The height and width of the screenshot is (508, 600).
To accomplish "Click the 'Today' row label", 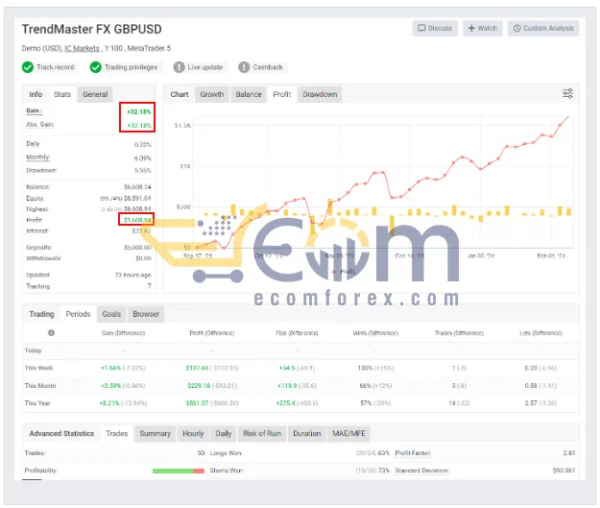I will (x=33, y=350).
